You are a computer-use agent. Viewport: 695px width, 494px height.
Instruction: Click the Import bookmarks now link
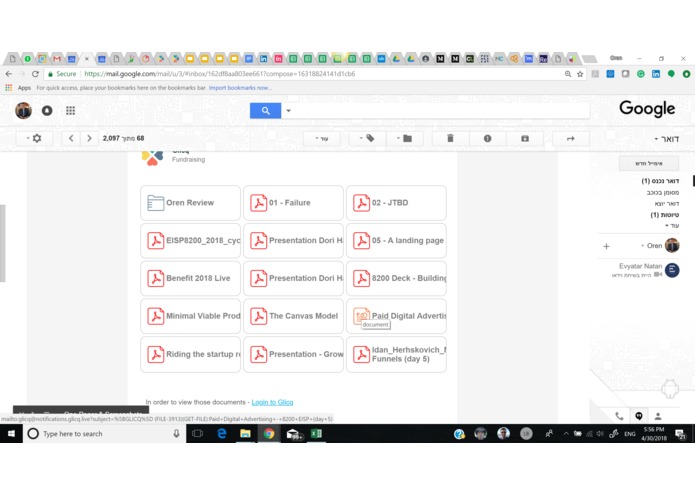tap(240, 88)
